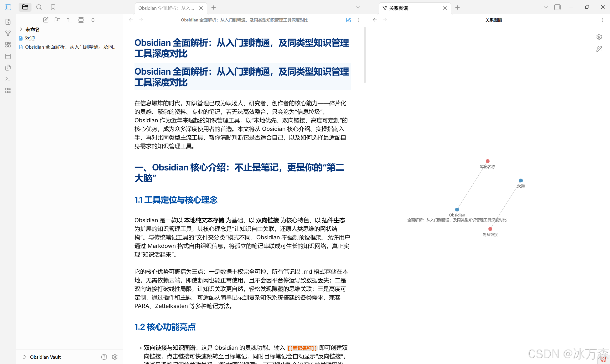The width and height of the screenshot is (610, 364).
Task: Navigate forward in editor pane
Action: tap(141, 20)
